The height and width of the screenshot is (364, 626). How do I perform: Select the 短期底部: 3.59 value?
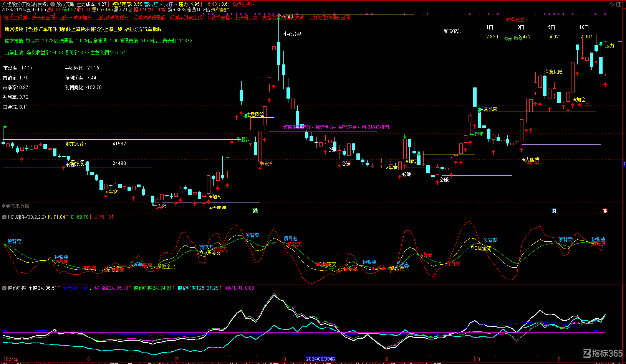127,5
